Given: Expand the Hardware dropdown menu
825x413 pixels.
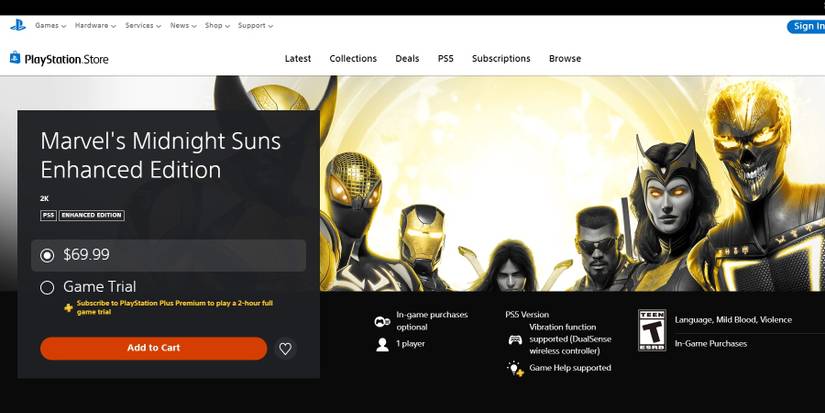Looking at the screenshot, I should (x=95, y=25).
